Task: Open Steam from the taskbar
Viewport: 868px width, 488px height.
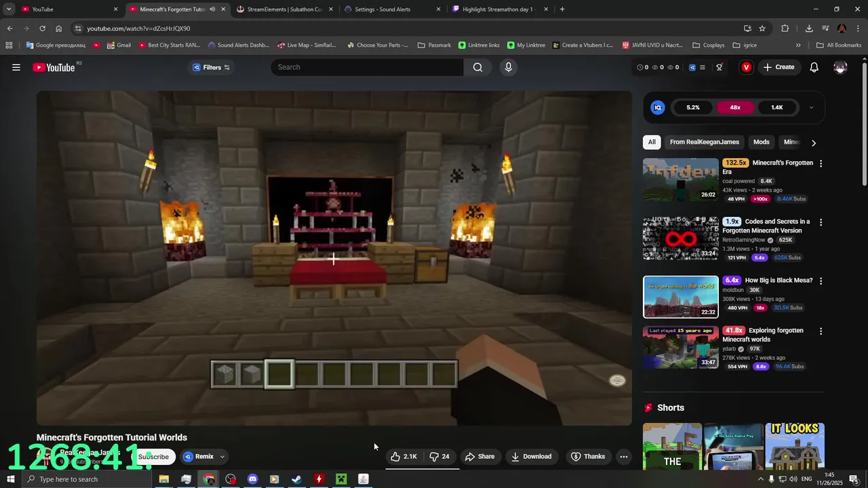Action: tap(296, 479)
